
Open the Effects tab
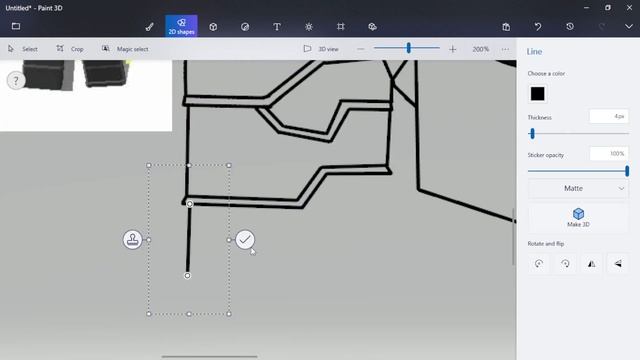(309, 27)
